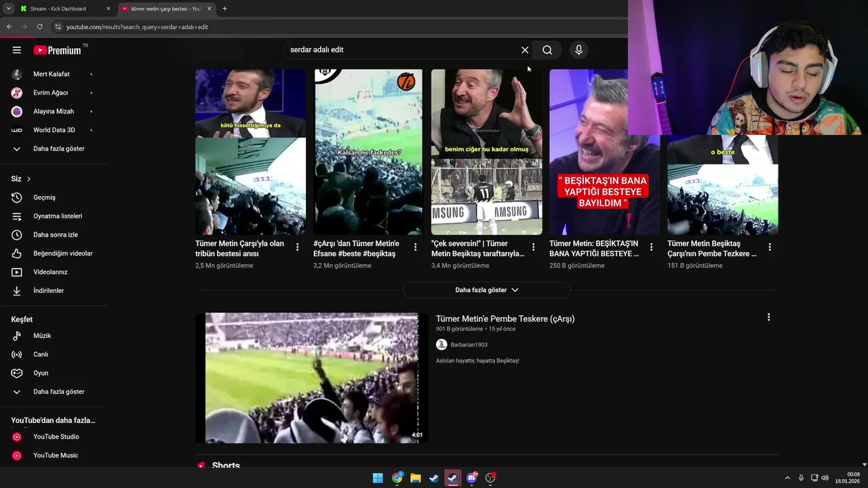This screenshot has height=488, width=868.
Task: Open Alayına Mizah subscription channel
Action: 54,111
